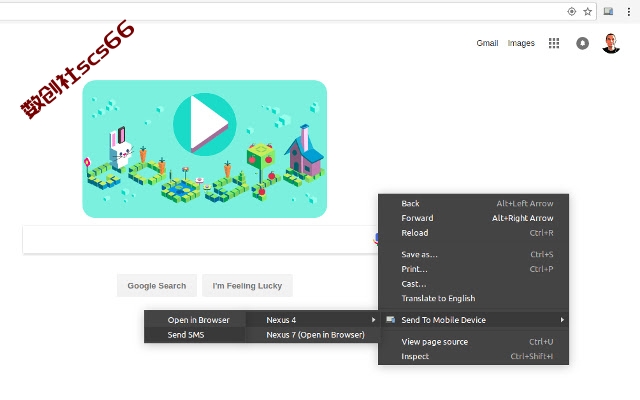Click the Send To Mobile Device menu icon

pos(391,320)
